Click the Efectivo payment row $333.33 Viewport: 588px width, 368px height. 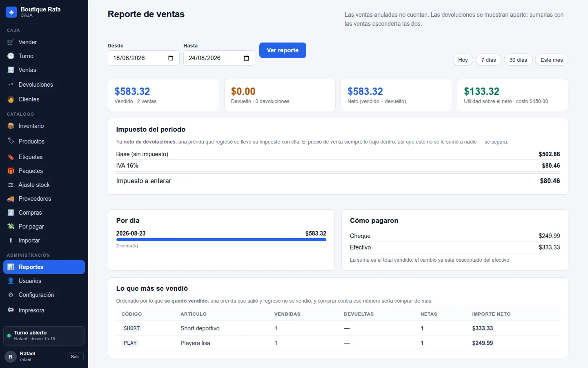click(x=455, y=247)
